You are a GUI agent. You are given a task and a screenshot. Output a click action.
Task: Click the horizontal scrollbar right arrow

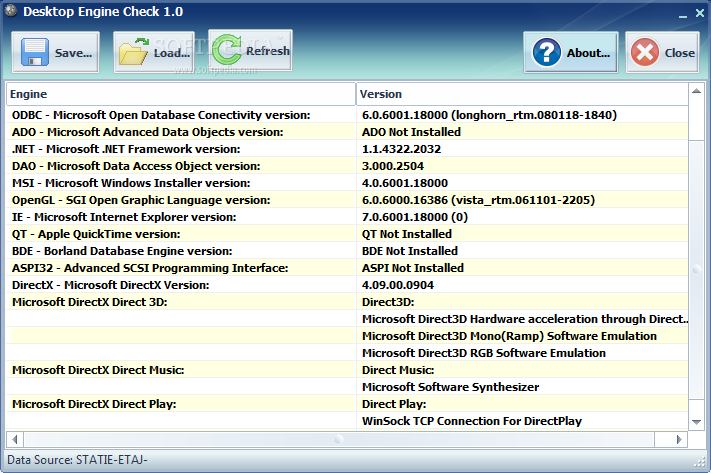click(x=679, y=439)
